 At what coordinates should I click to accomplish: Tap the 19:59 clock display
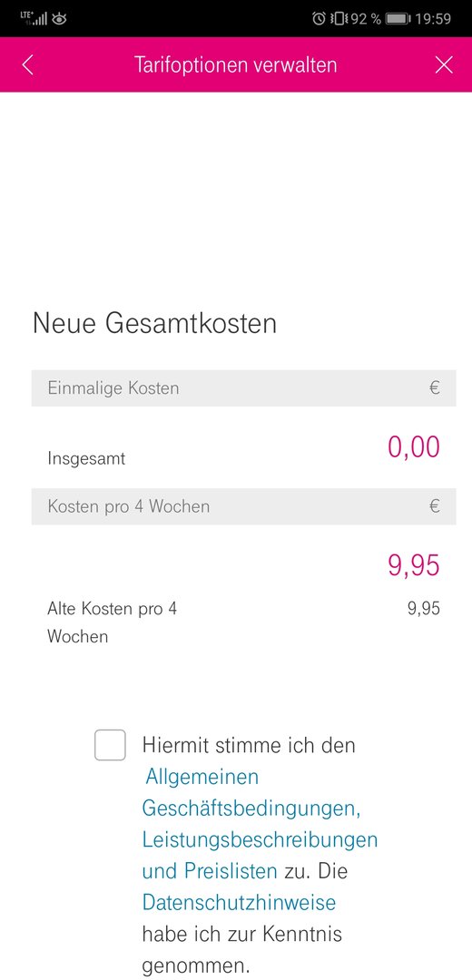pos(433,19)
